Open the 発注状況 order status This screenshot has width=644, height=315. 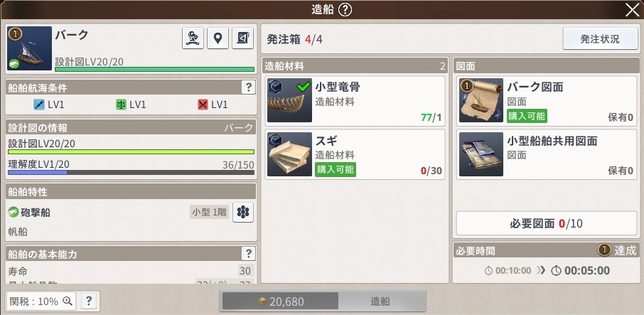click(x=600, y=38)
